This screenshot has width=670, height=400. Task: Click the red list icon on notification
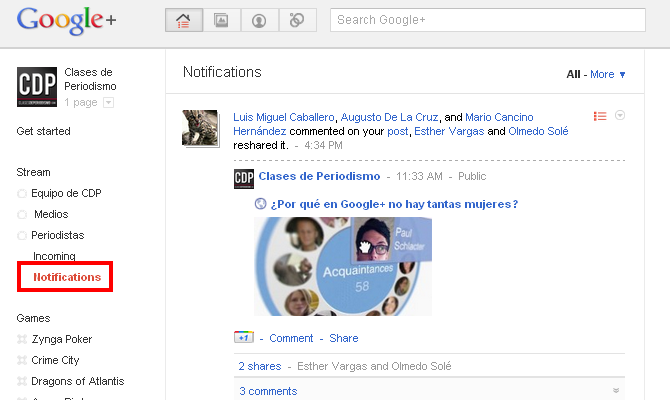[600, 116]
